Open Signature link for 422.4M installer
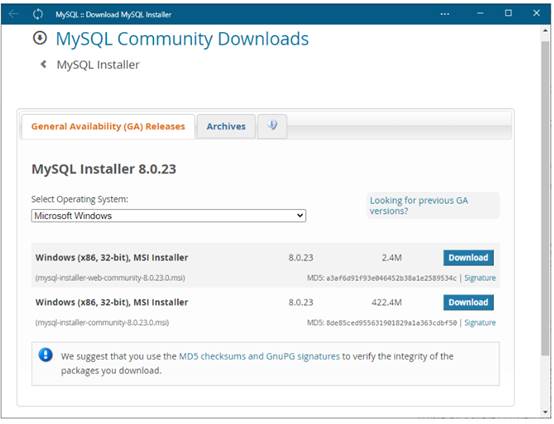Image resolution: width=554 pixels, height=424 pixels. point(480,323)
